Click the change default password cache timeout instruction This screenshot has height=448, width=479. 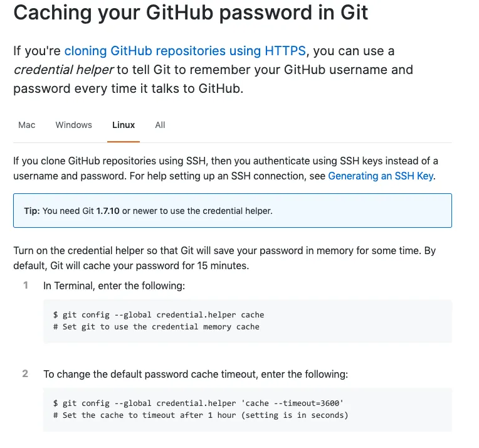point(195,374)
